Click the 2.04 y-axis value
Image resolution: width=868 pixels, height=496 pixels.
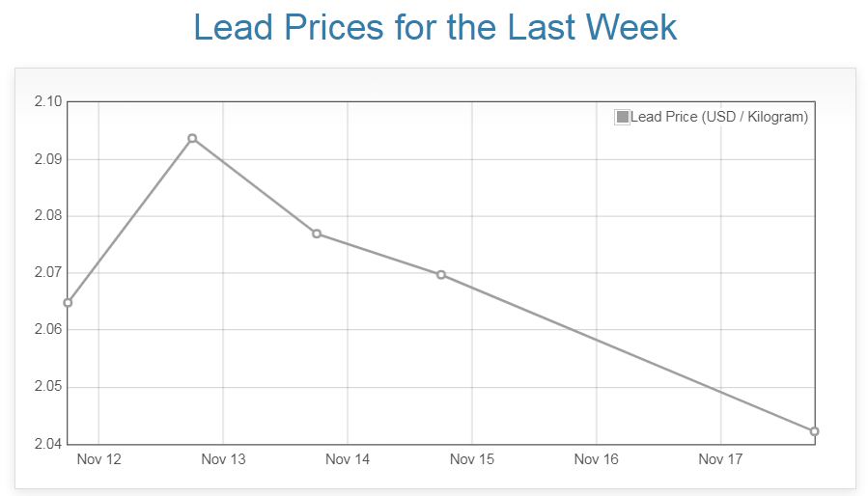(47, 444)
